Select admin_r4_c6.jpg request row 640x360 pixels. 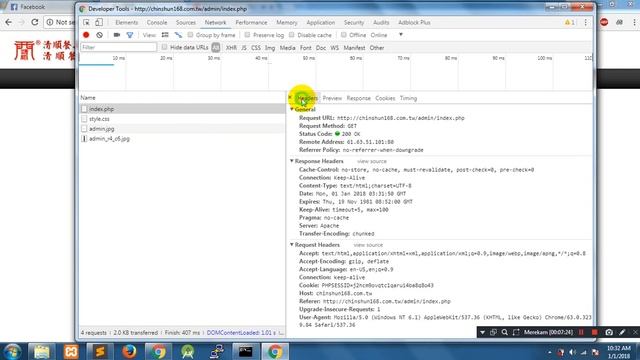[x=182, y=139]
